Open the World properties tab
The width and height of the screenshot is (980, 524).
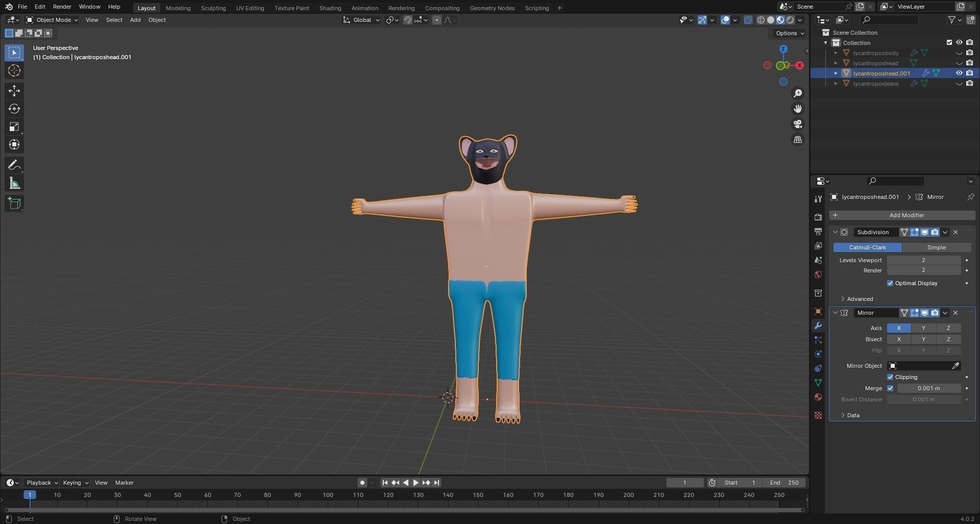pos(818,275)
